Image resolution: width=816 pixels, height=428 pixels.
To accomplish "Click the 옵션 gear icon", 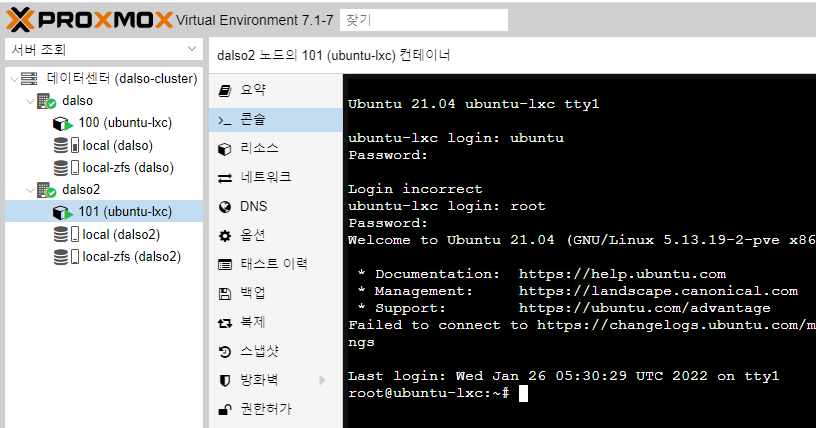I will [x=225, y=236].
